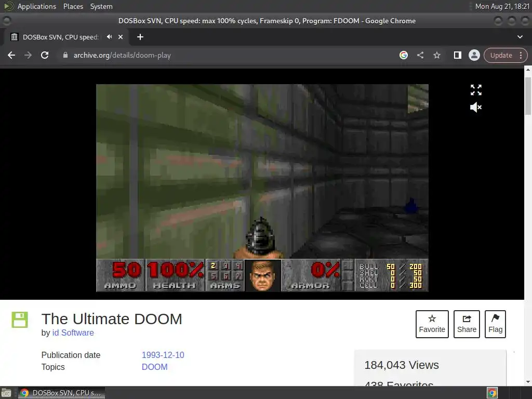Click Chrome icon in bottom tray

click(x=492, y=393)
